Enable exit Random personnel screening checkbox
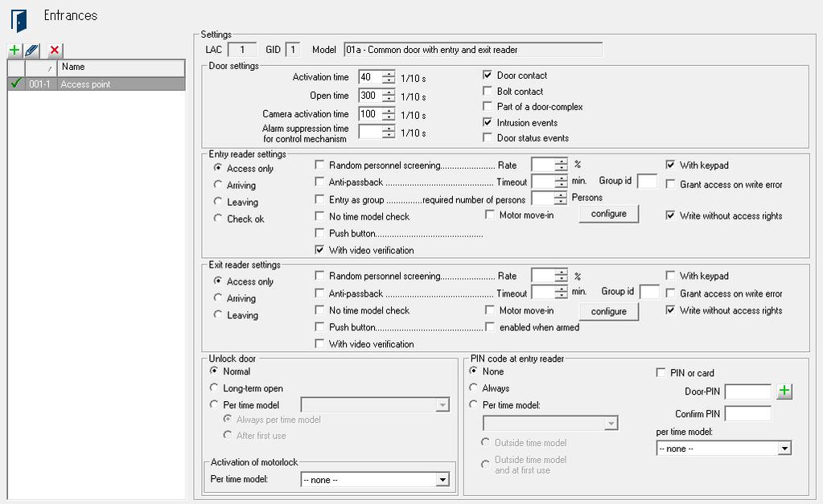The height and width of the screenshot is (504, 823). pyautogui.click(x=319, y=276)
